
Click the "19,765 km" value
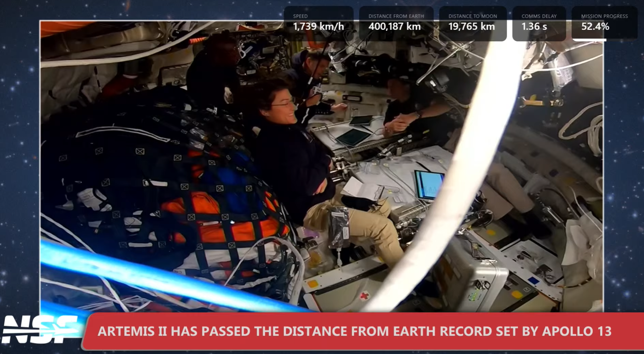tap(471, 27)
